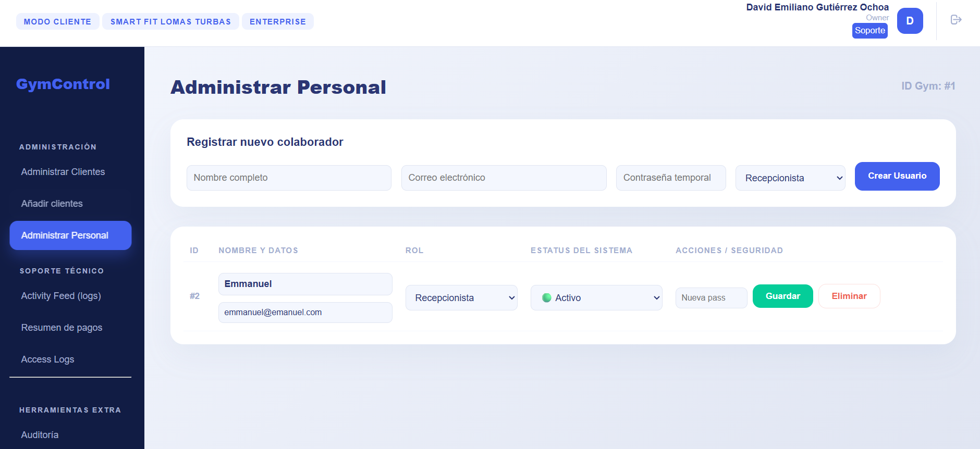Click the #2 ID cell
The height and width of the screenshot is (449, 980).
click(194, 296)
